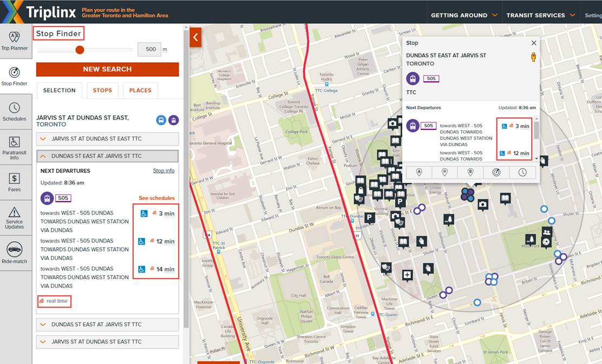Click the tree park marker in Moss Park

point(530,240)
